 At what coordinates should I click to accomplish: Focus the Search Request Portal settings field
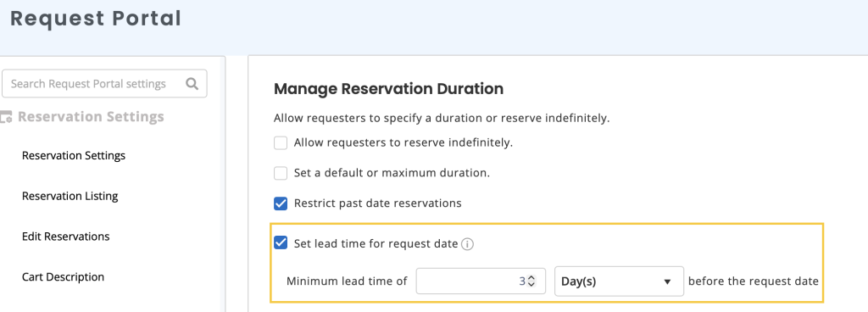point(104,84)
